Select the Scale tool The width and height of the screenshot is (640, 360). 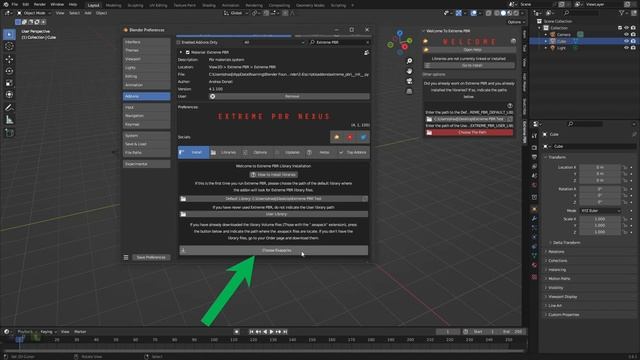pos(9,83)
